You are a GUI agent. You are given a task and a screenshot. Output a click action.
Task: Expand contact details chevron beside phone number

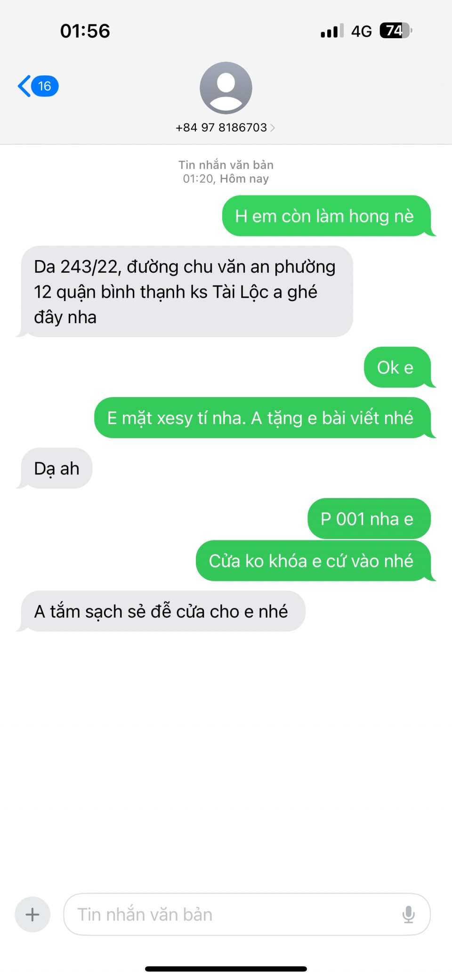tap(273, 128)
